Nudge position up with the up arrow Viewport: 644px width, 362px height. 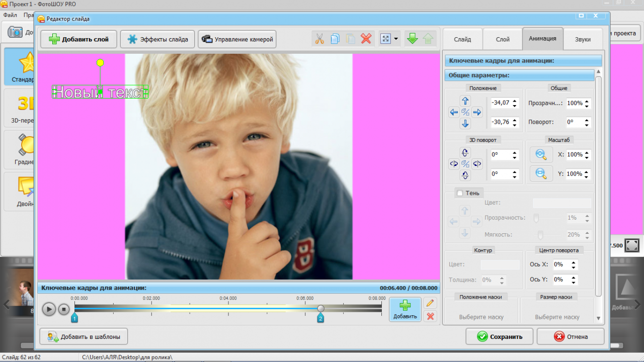(465, 101)
